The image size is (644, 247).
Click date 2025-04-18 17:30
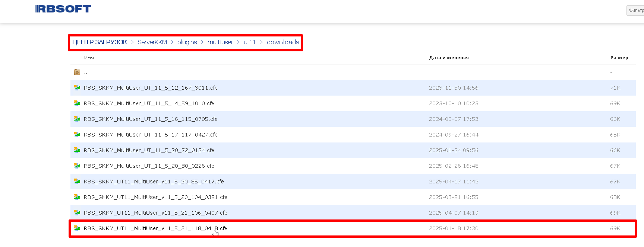tap(454, 228)
